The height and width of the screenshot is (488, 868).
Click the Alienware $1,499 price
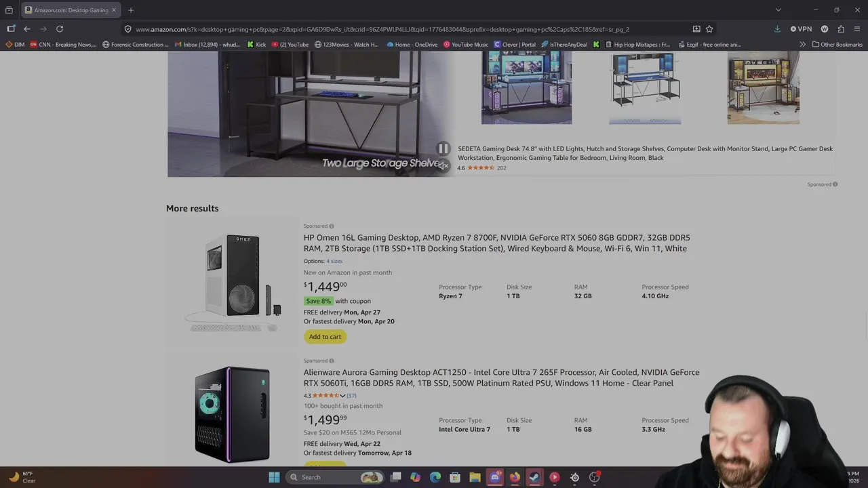tap(325, 420)
